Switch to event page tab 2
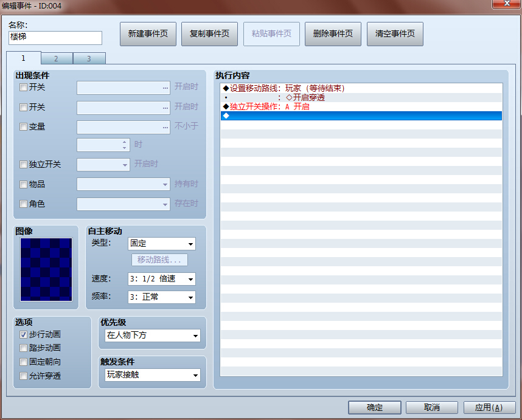The width and height of the screenshot is (522, 420). point(57,58)
